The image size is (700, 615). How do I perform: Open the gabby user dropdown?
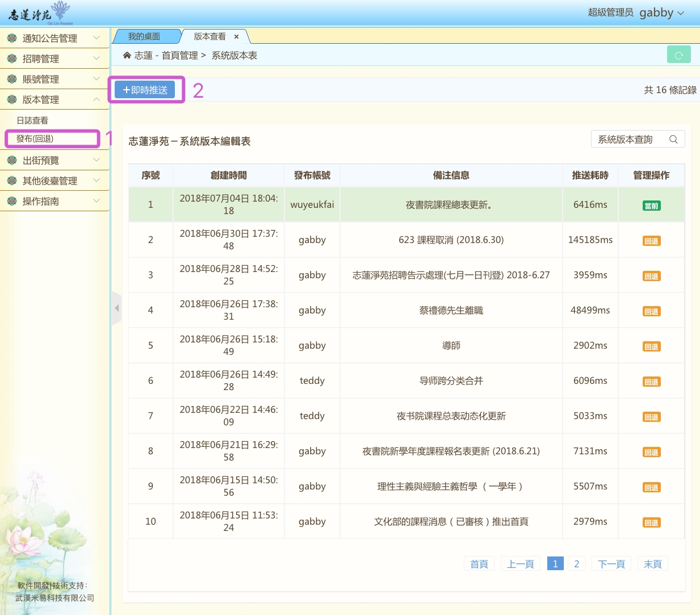[x=661, y=12]
